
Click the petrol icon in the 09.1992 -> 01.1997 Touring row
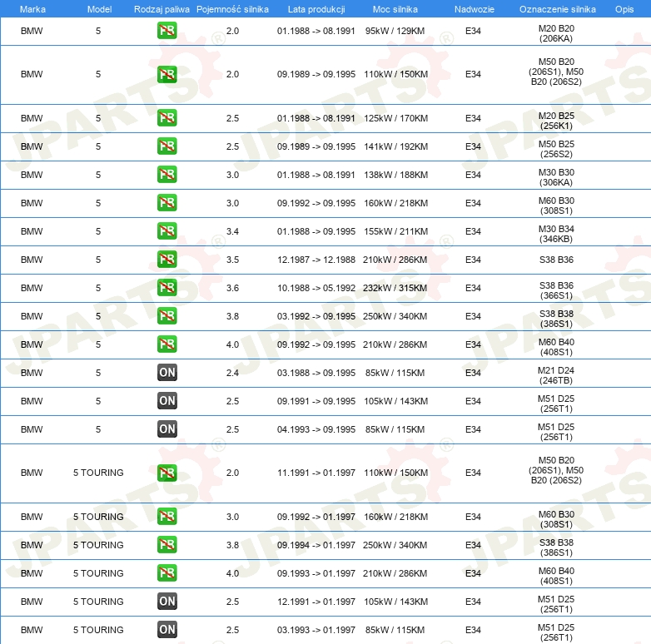[166, 516]
